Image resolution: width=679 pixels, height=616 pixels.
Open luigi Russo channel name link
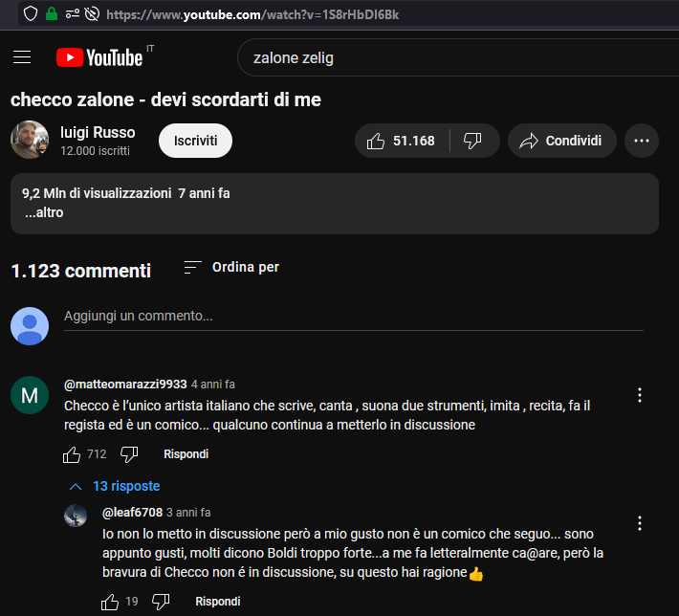click(98, 133)
